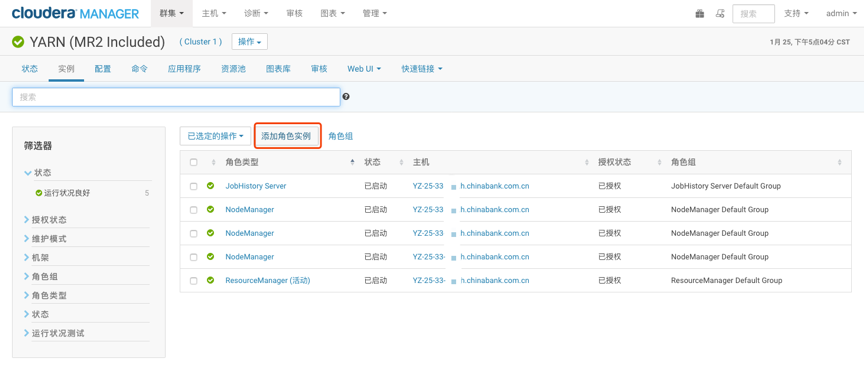Click JobHistory Server green status icon
864x368 pixels.
click(210, 186)
